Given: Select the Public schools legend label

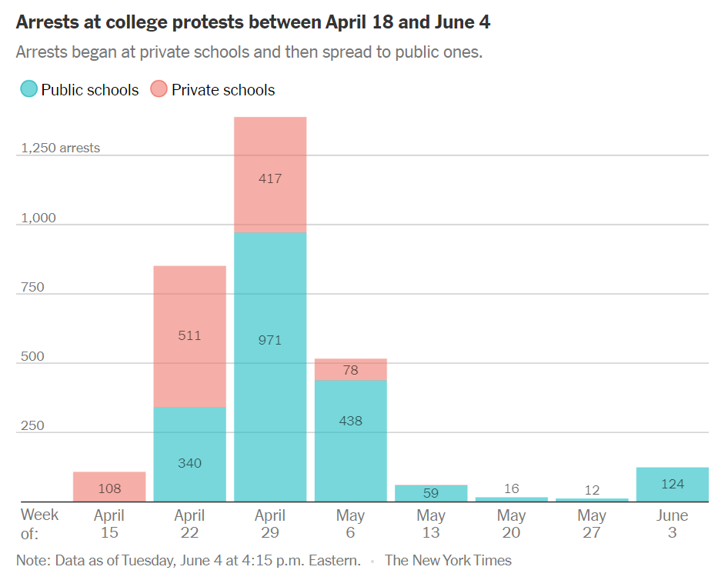Looking at the screenshot, I should [89, 90].
